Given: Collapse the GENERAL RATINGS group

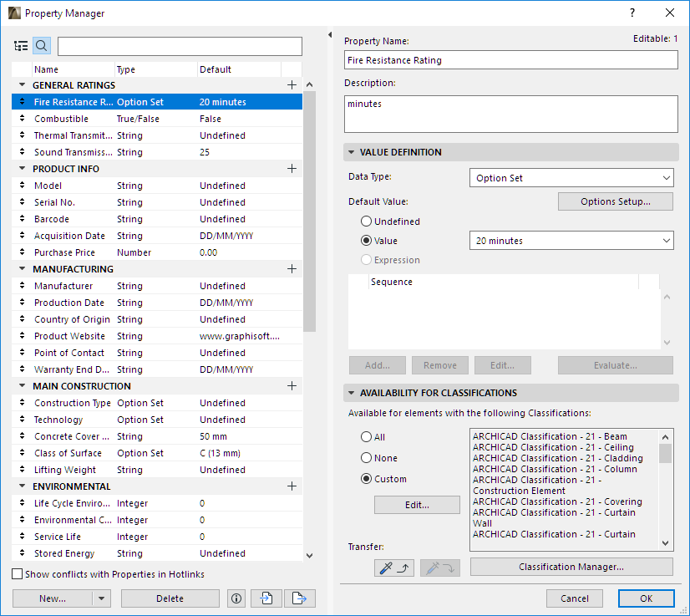Looking at the screenshot, I should pos(22,84).
